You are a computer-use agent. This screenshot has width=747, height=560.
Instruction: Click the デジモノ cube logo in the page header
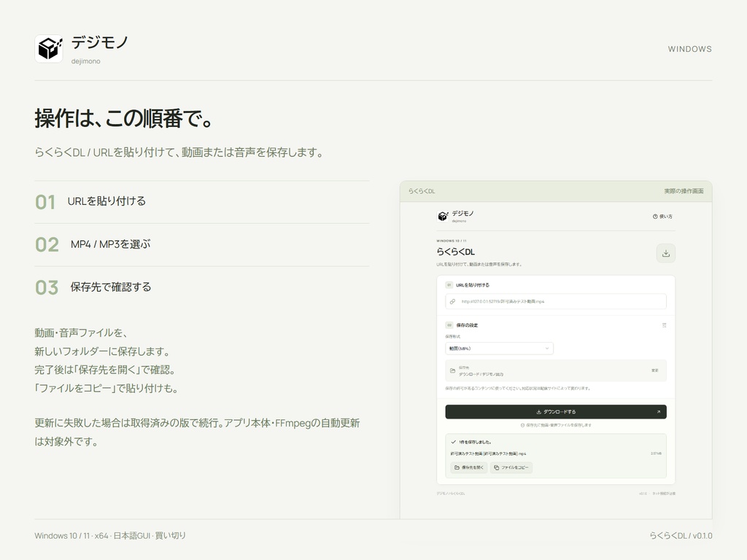(49, 48)
